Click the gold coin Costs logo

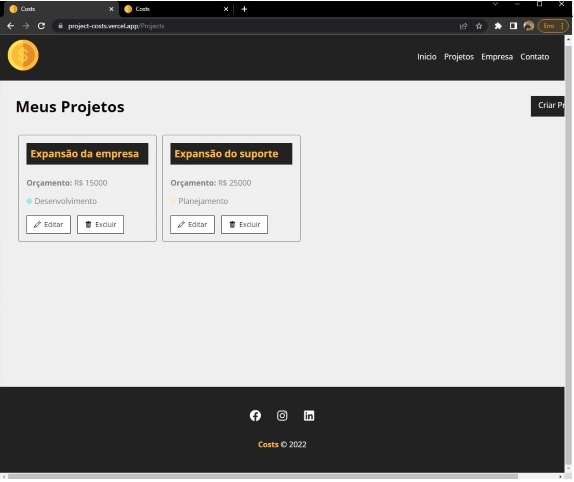(x=23, y=55)
